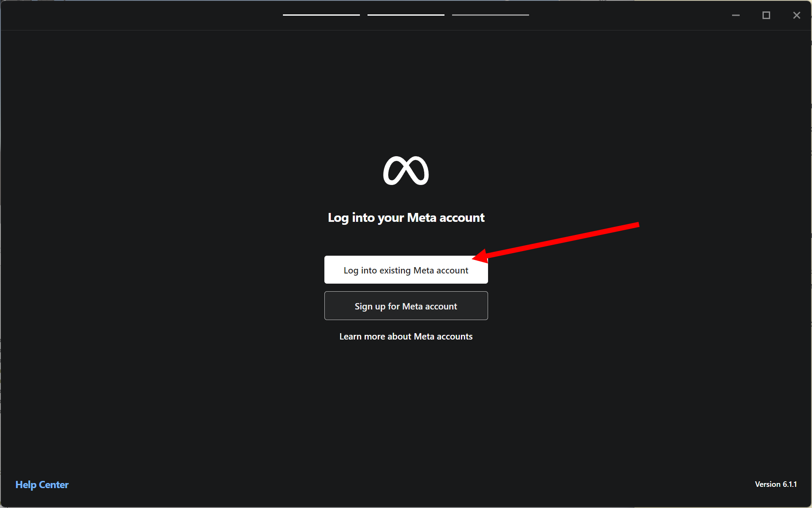This screenshot has width=812, height=508.
Task: Click the Meta infinity logo
Action: (x=406, y=171)
